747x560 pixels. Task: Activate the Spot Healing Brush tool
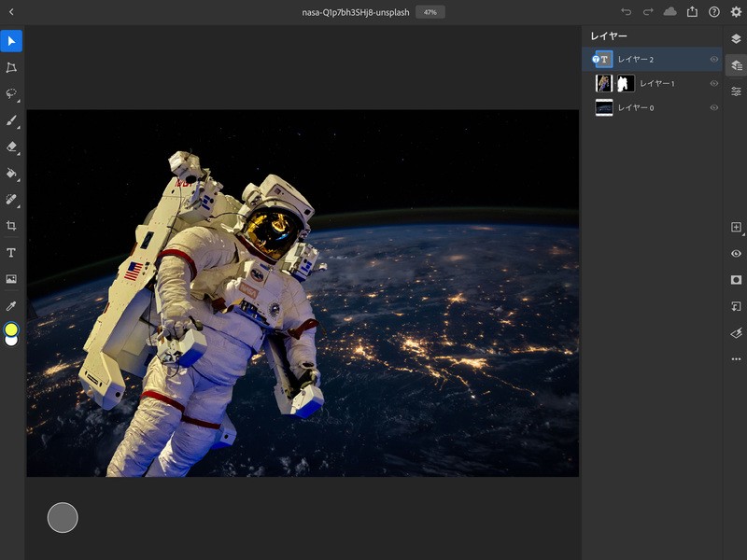tap(11, 200)
